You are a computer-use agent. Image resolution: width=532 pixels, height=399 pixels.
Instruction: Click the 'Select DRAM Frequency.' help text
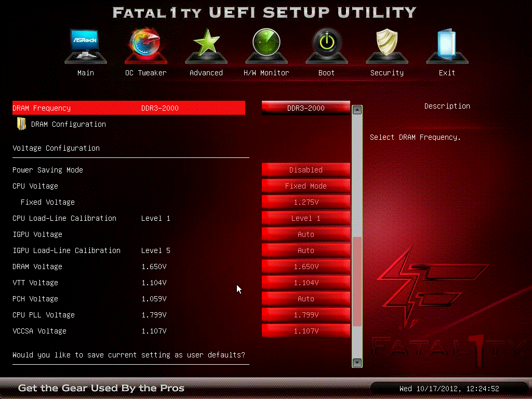click(415, 137)
